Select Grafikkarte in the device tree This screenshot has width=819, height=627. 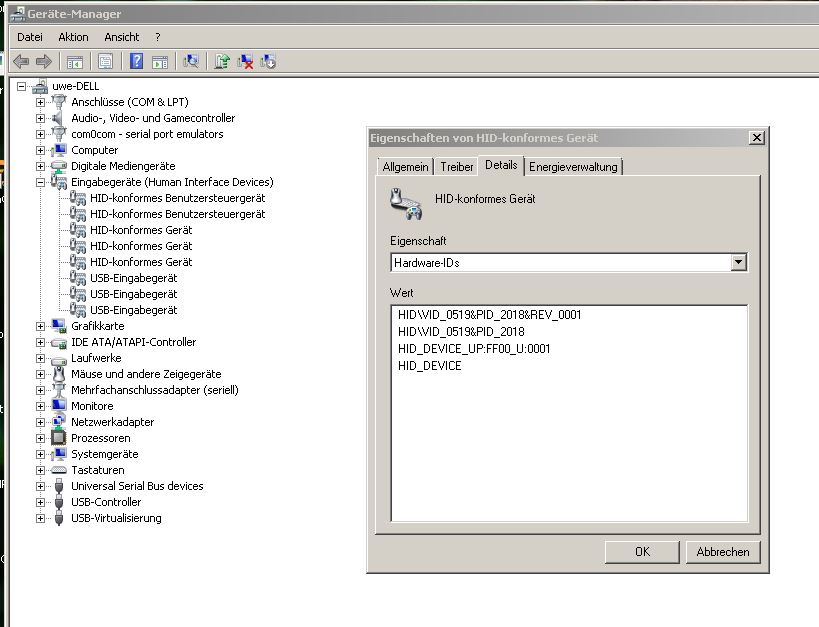tap(98, 326)
